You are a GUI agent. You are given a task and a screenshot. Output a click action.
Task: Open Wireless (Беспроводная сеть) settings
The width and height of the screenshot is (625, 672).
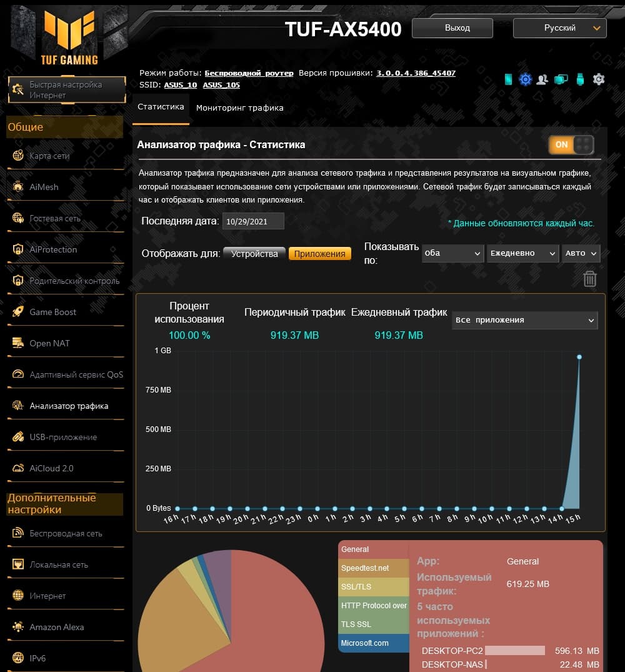pos(65,534)
